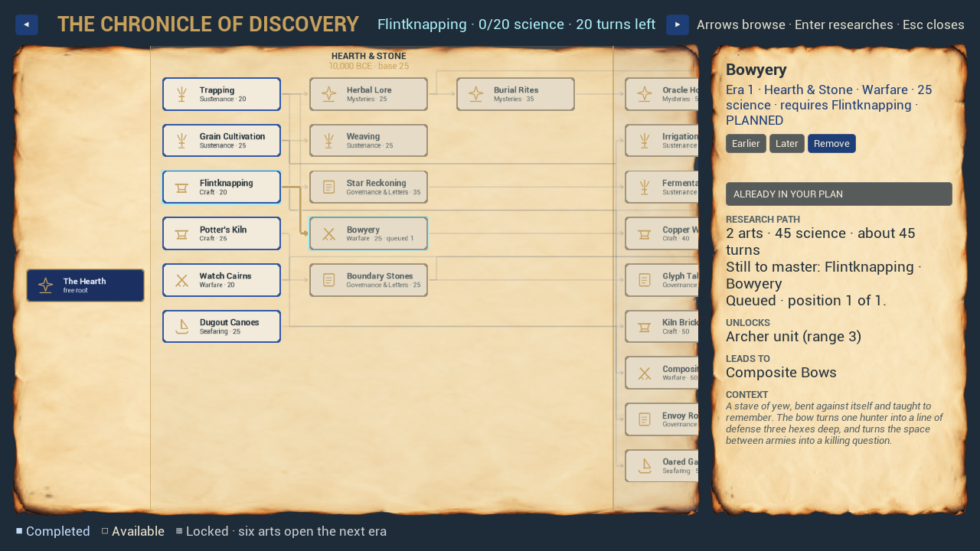Remove Bowyery from the research plan
The width and height of the screenshot is (980, 551).
831,144
